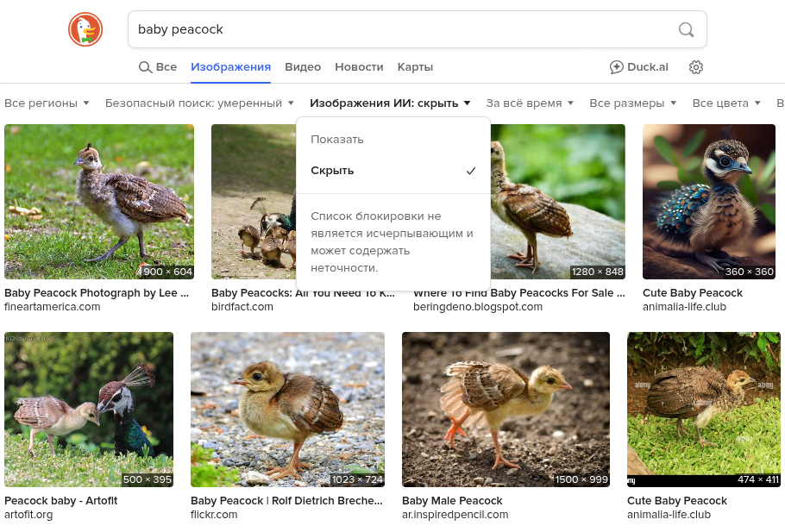Viewport: 785px width, 532px height.
Task: Expand "За всё время" filter
Action: click(x=530, y=103)
